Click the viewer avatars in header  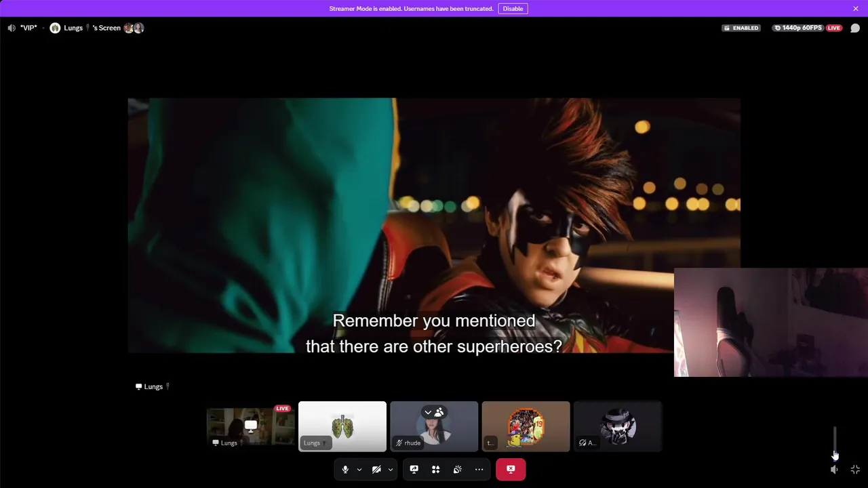[134, 28]
